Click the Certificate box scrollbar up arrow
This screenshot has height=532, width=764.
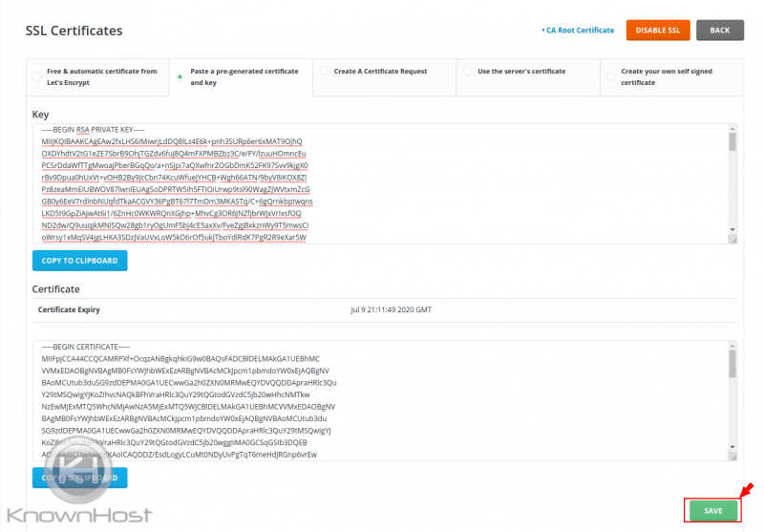pyautogui.click(x=732, y=346)
